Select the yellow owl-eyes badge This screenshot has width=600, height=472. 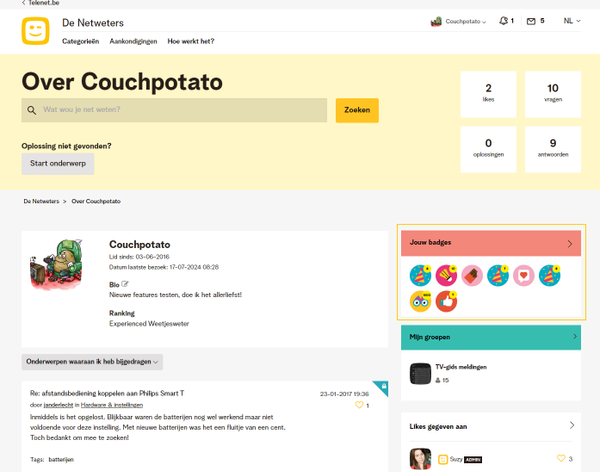[420, 301]
